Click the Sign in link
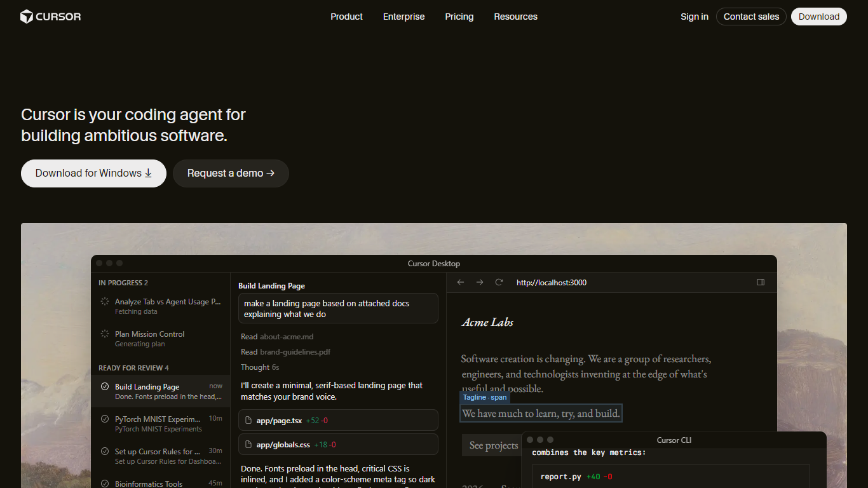Image resolution: width=868 pixels, height=488 pixels. (x=694, y=17)
